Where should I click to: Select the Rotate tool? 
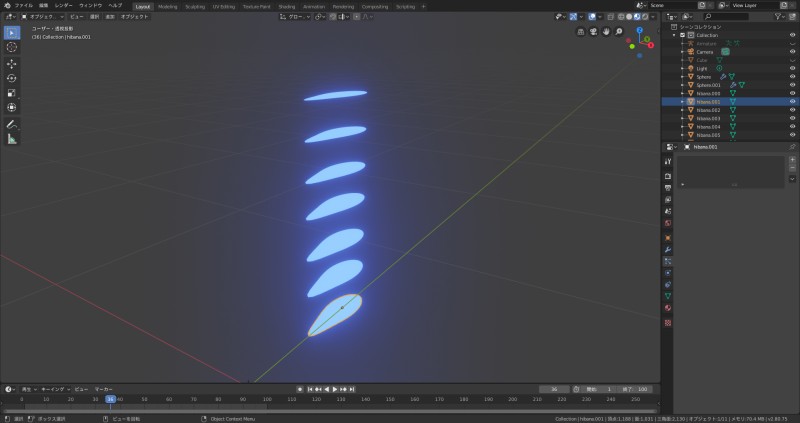pyautogui.click(x=12, y=78)
